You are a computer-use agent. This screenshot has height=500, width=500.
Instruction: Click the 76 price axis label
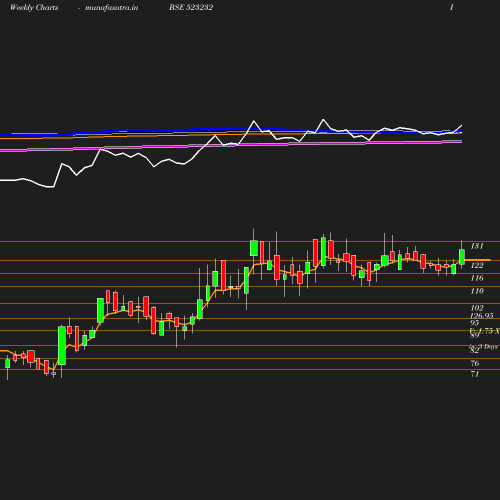coord(475,363)
